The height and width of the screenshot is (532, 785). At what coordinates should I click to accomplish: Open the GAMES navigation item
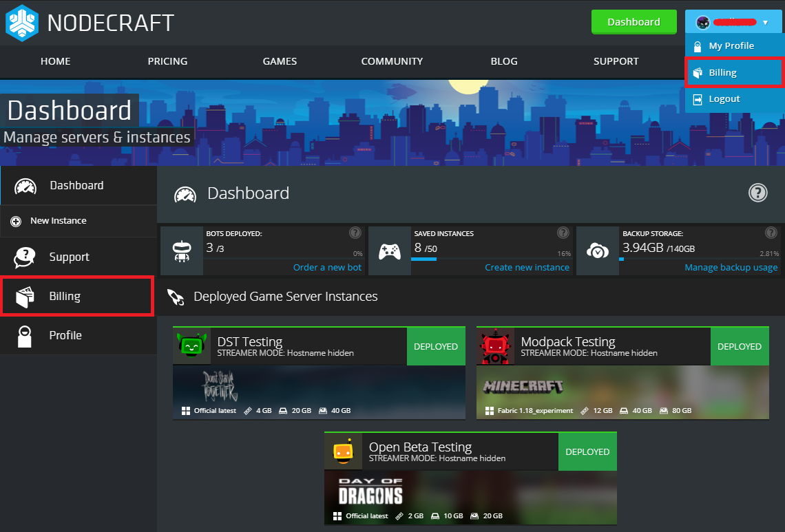[280, 61]
